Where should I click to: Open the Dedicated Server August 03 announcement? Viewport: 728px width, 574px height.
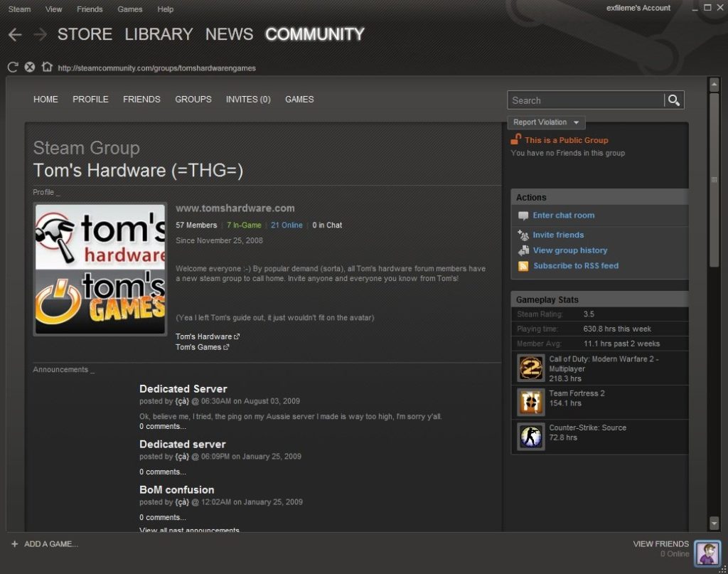[x=183, y=389]
